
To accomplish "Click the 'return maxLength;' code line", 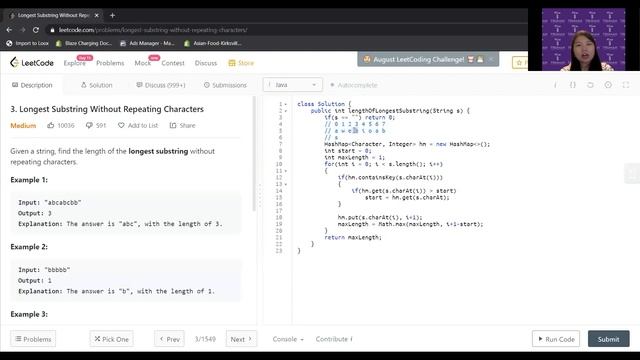I will (353, 237).
